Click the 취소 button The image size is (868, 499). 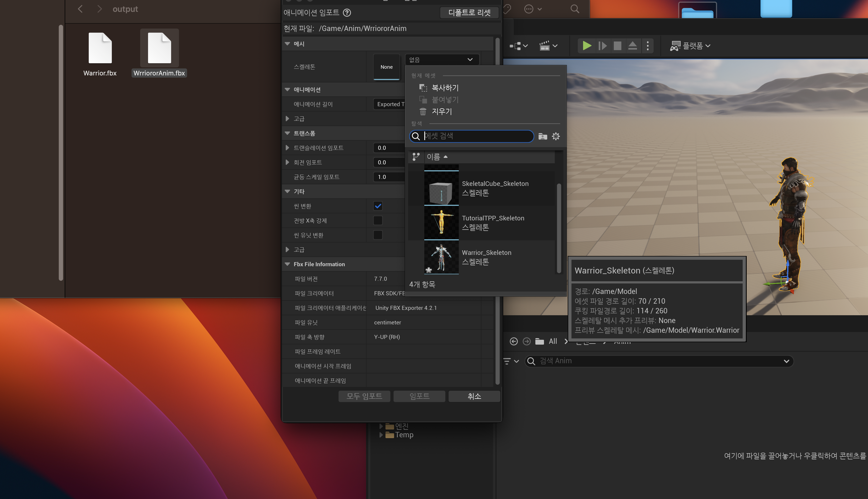pos(474,396)
